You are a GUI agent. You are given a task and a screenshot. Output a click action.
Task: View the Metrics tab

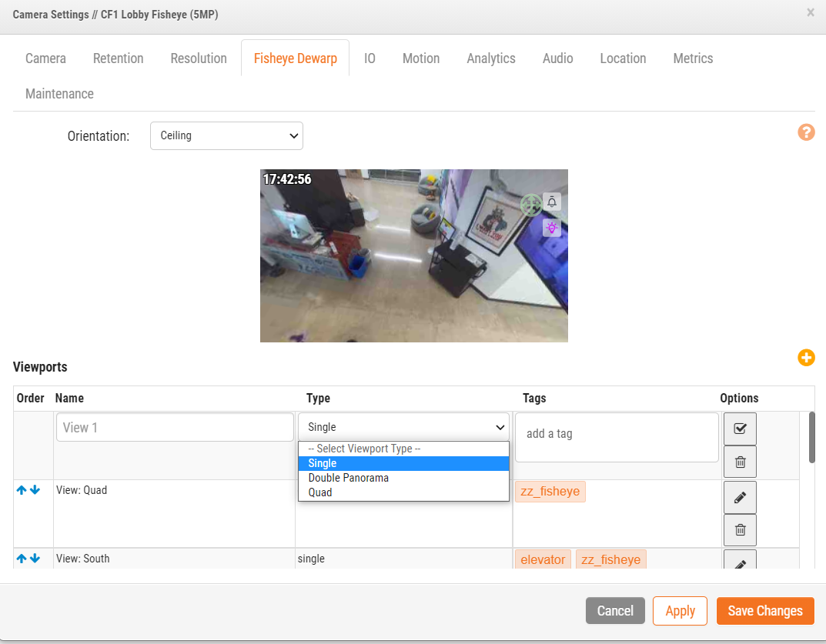point(693,58)
